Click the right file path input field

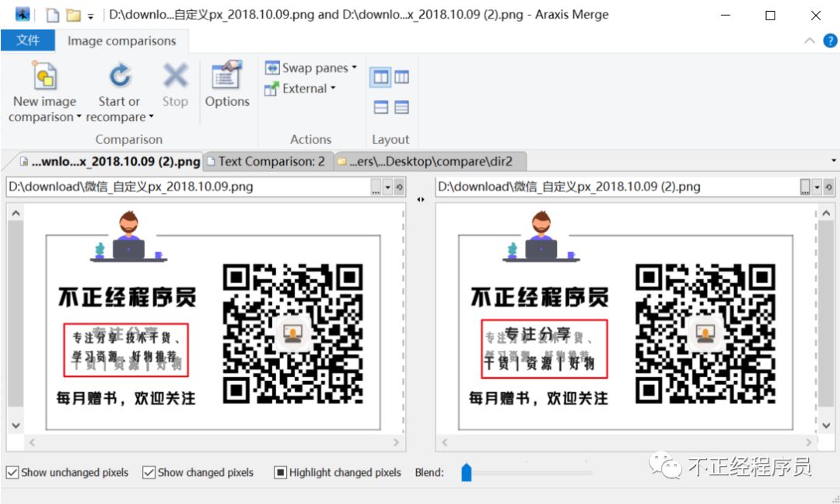tap(617, 187)
